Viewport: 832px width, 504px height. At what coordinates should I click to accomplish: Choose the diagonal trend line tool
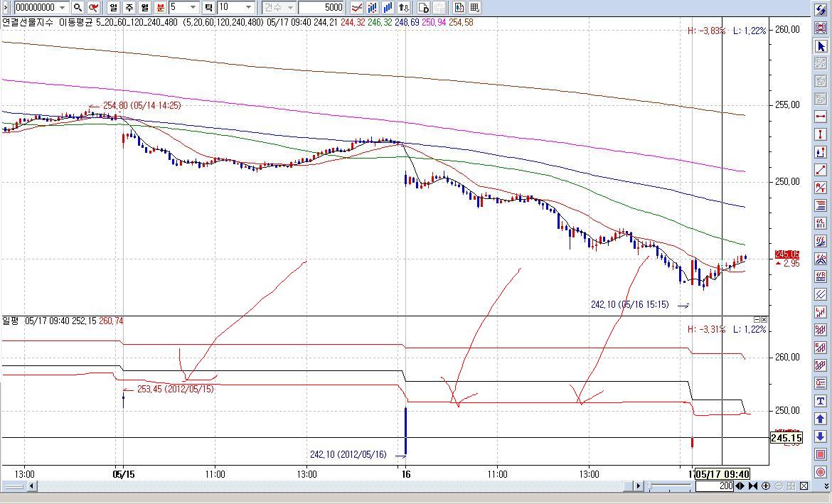(x=821, y=170)
